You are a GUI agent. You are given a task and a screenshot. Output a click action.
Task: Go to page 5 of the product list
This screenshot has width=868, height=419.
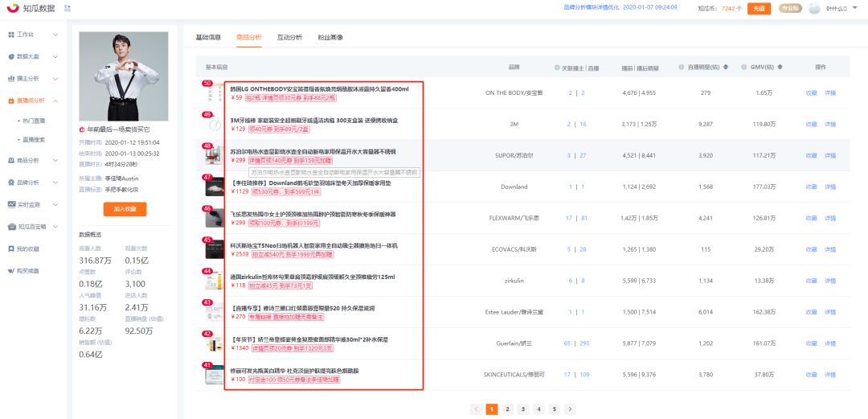[x=554, y=409]
